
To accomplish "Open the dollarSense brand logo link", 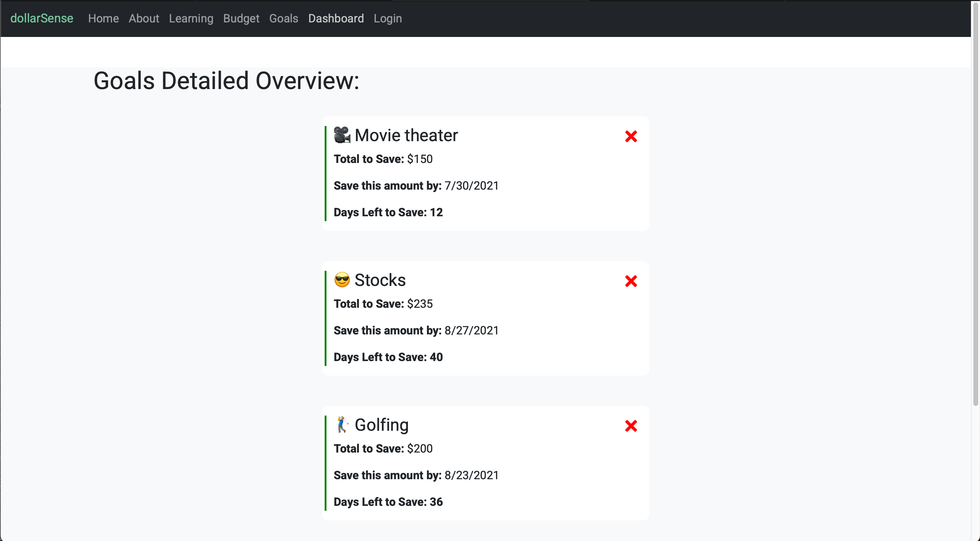I will [42, 18].
